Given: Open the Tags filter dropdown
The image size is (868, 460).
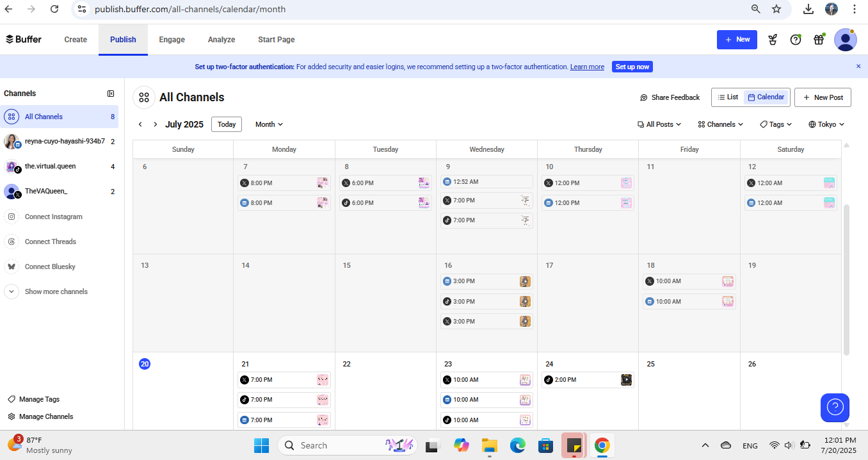Looking at the screenshot, I should pos(776,124).
